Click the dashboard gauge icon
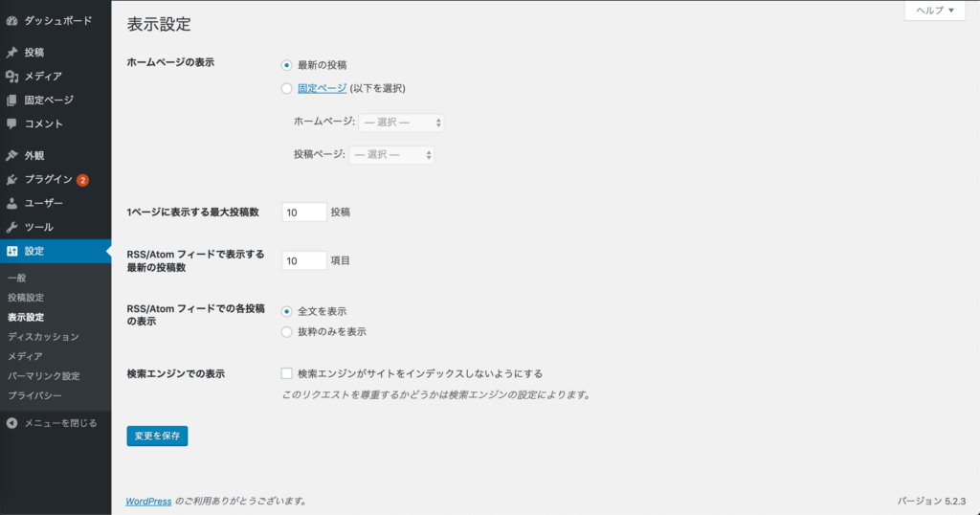The width and height of the screenshot is (980, 515). tap(11, 21)
